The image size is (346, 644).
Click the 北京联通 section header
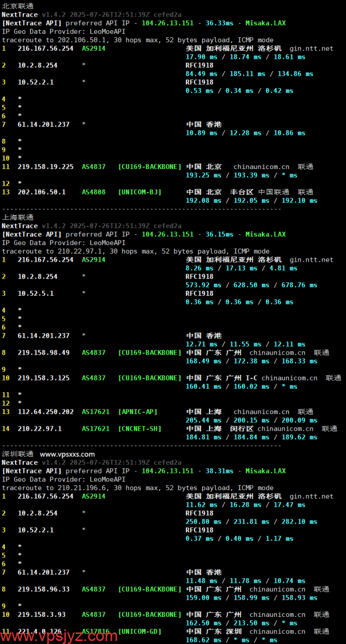click(18, 6)
